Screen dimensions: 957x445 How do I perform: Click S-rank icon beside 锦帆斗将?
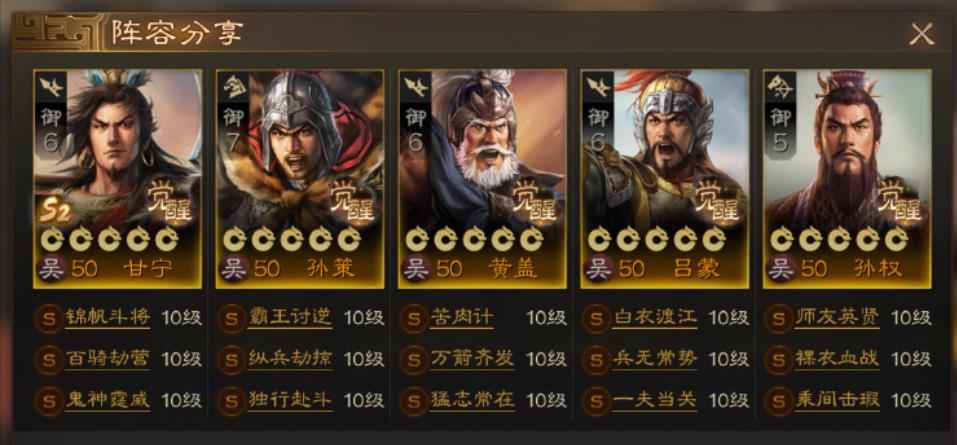click(x=48, y=319)
